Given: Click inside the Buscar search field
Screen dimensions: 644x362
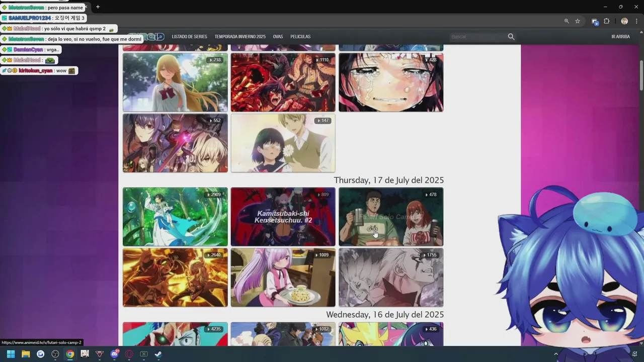Looking at the screenshot, I should click(x=478, y=37).
